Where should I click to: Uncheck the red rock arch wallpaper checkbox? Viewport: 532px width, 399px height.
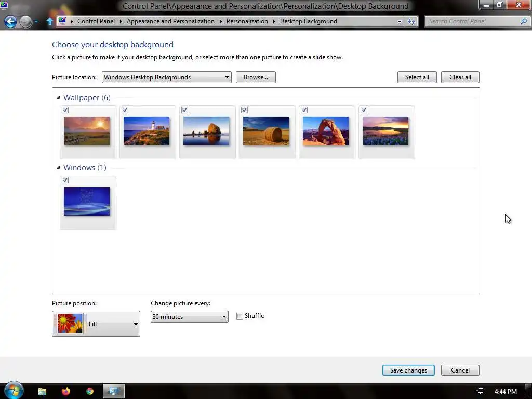(304, 110)
